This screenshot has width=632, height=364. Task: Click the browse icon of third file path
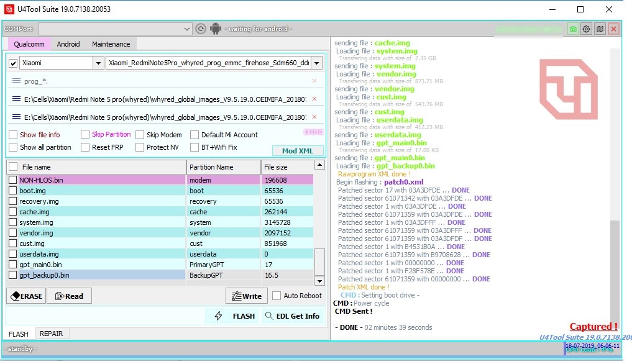click(x=16, y=117)
